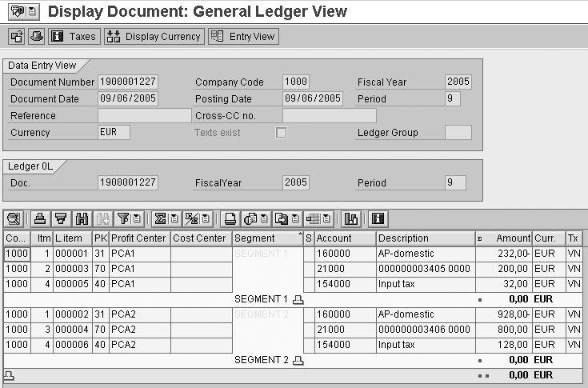The image size is (588, 388).
Task: Click the Details magnifier icon in table toolbar
Action: 14,218
